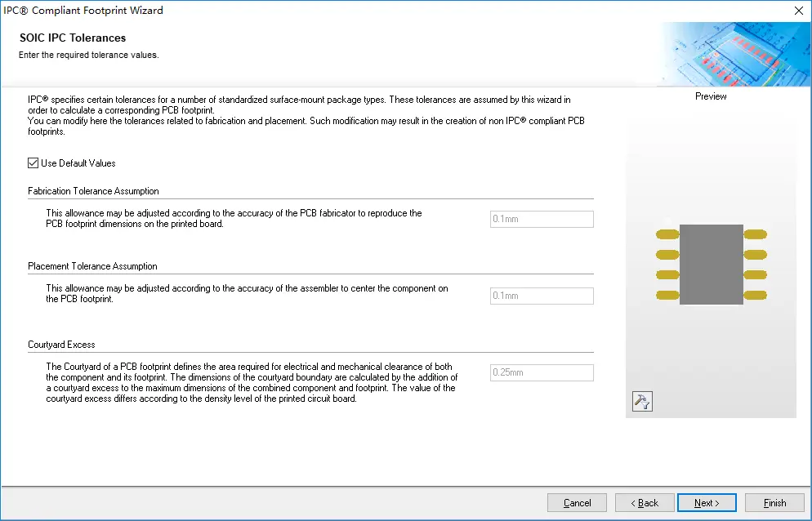Click the gray SOIC body in the preview
Screen dimensions: 812x521
click(x=711, y=265)
